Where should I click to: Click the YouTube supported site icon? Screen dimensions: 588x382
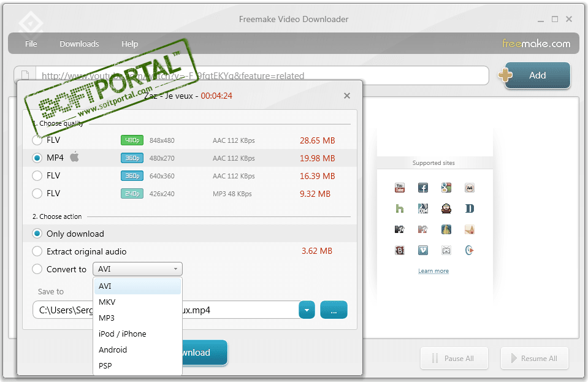tap(400, 188)
